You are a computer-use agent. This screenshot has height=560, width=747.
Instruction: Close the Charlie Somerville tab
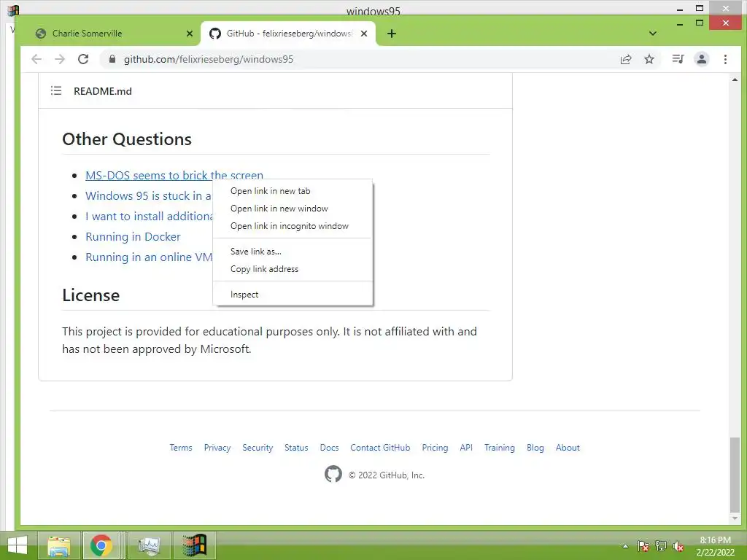click(x=190, y=34)
